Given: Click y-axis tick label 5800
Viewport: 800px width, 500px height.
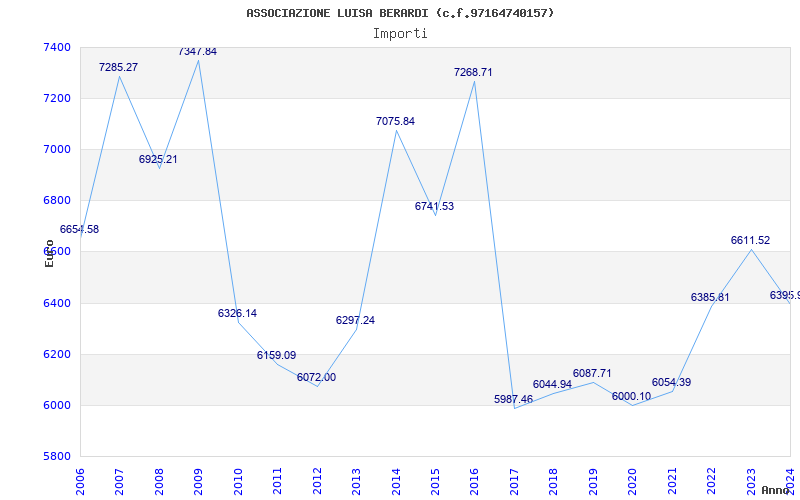Looking at the screenshot, I should [x=57, y=456].
